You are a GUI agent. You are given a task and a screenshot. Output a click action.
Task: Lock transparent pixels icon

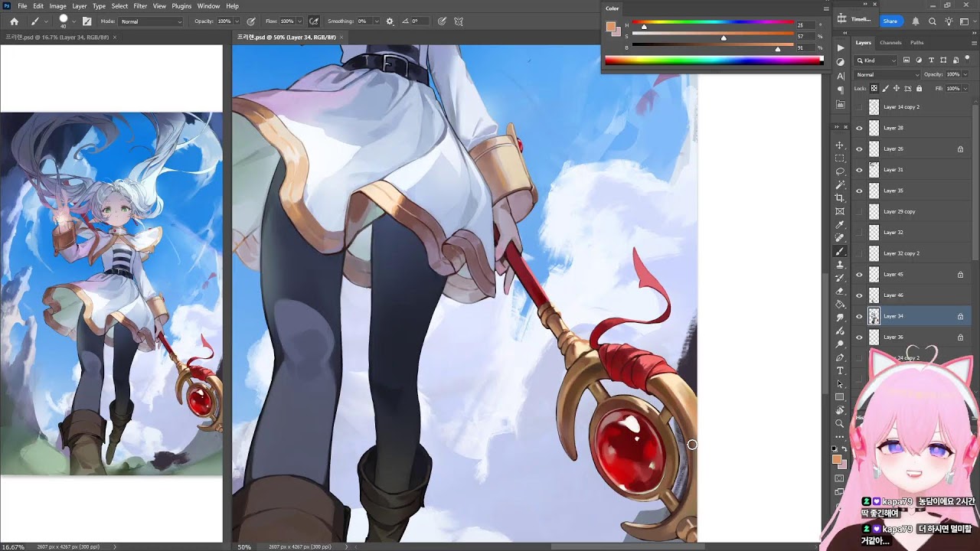874,89
